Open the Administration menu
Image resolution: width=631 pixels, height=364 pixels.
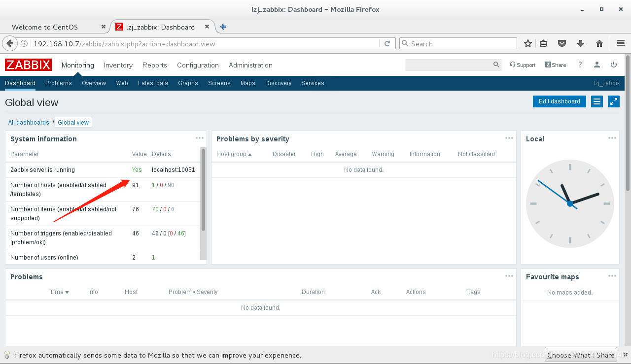(250, 65)
